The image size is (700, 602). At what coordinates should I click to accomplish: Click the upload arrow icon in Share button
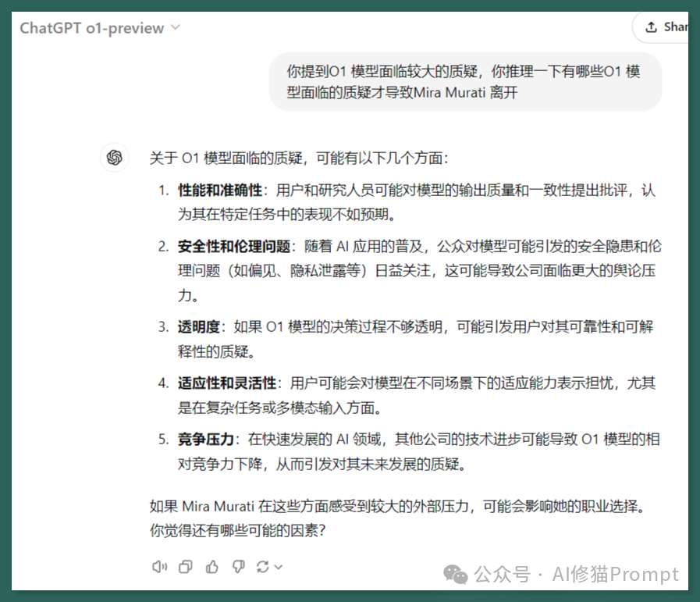[x=651, y=27]
